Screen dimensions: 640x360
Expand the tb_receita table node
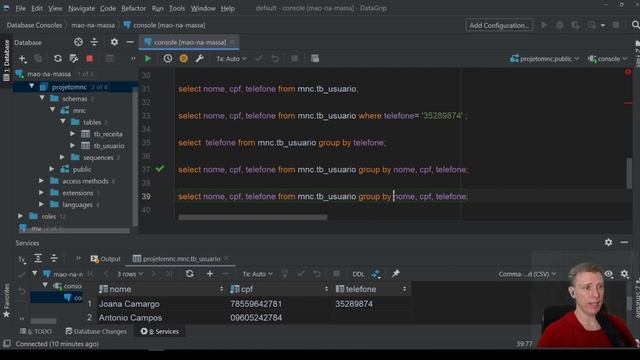(x=73, y=133)
